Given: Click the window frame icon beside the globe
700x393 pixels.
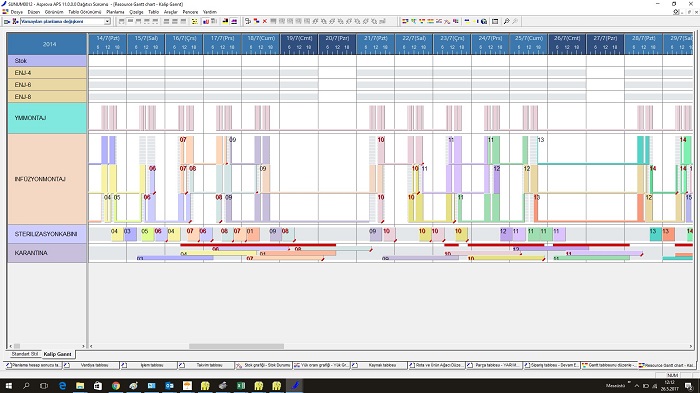Looking at the screenshot, I should (495, 21).
